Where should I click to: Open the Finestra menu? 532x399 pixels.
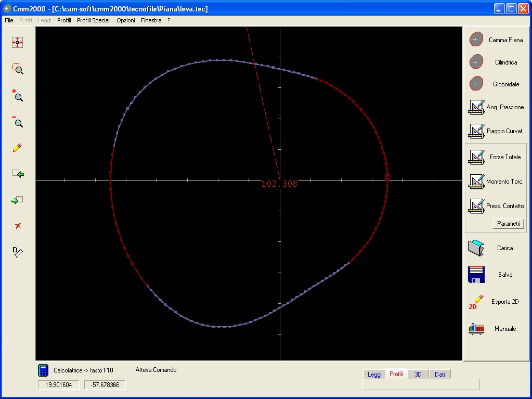coord(151,20)
